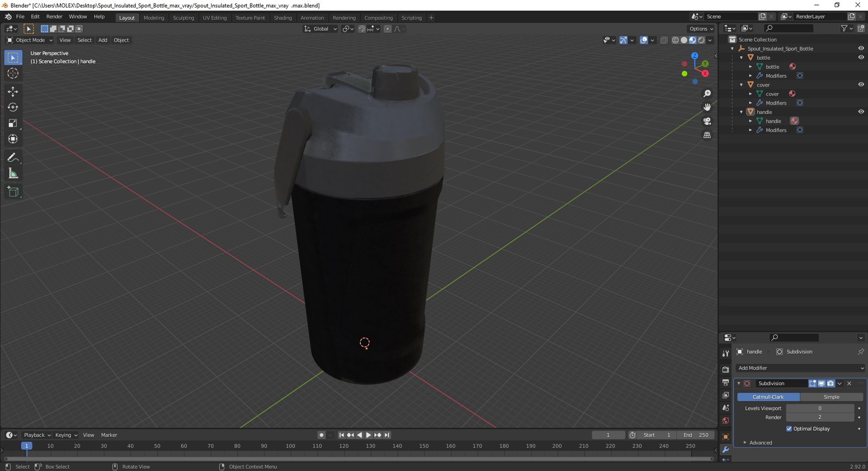Choose the Select Box tool
The width and height of the screenshot is (868, 471).
point(13,58)
